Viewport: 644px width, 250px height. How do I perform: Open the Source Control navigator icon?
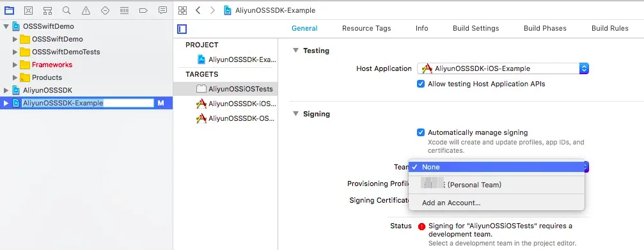tap(28, 11)
